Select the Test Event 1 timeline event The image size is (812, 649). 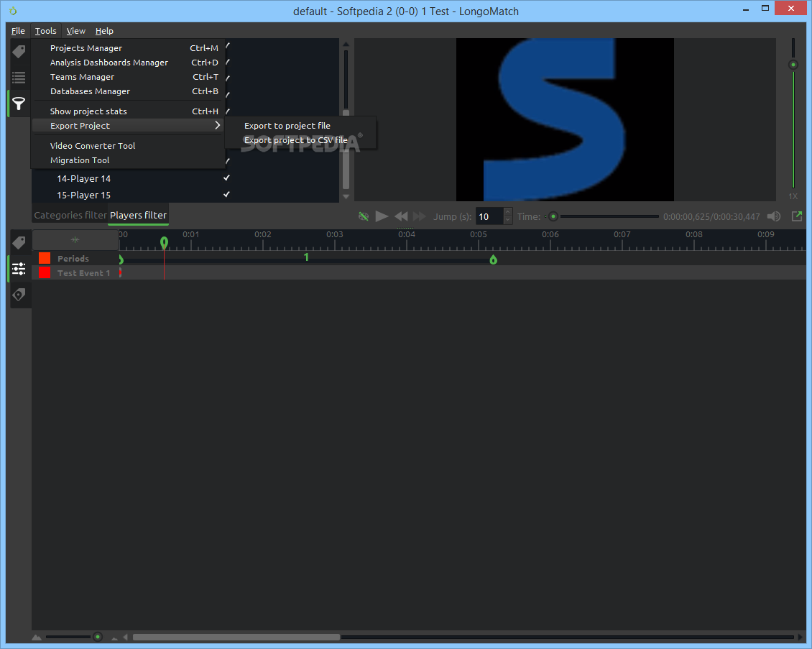coord(120,272)
